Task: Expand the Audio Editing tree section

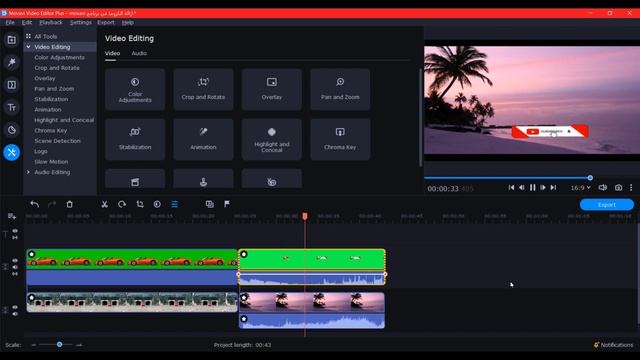Action: 28,172
